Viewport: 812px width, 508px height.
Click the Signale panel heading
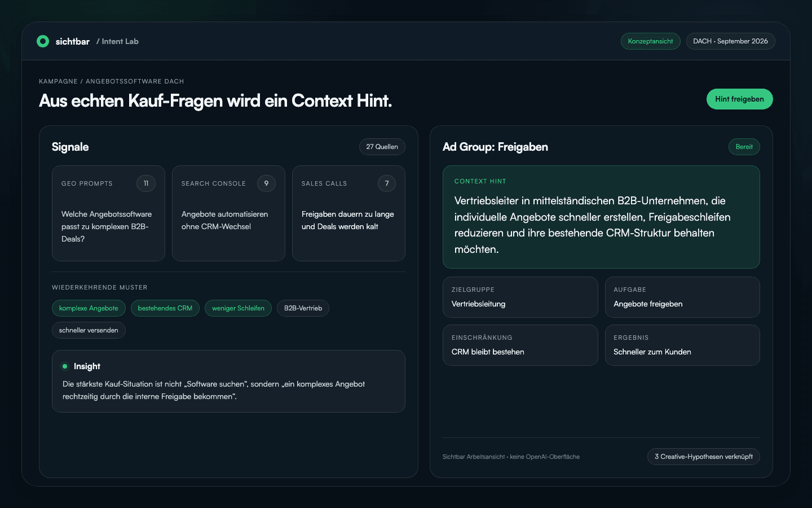[x=70, y=147]
